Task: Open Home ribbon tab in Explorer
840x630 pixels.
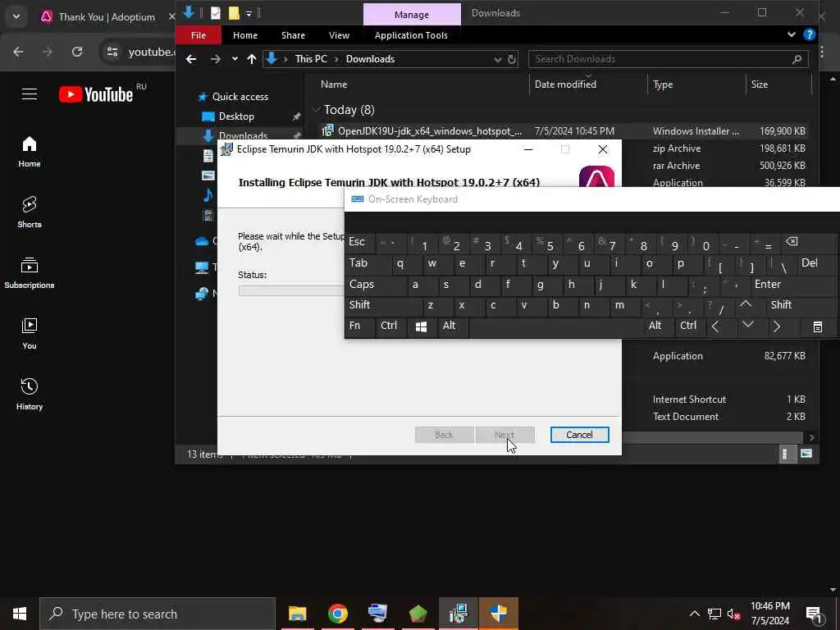Action: pyautogui.click(x=244, y=35)
